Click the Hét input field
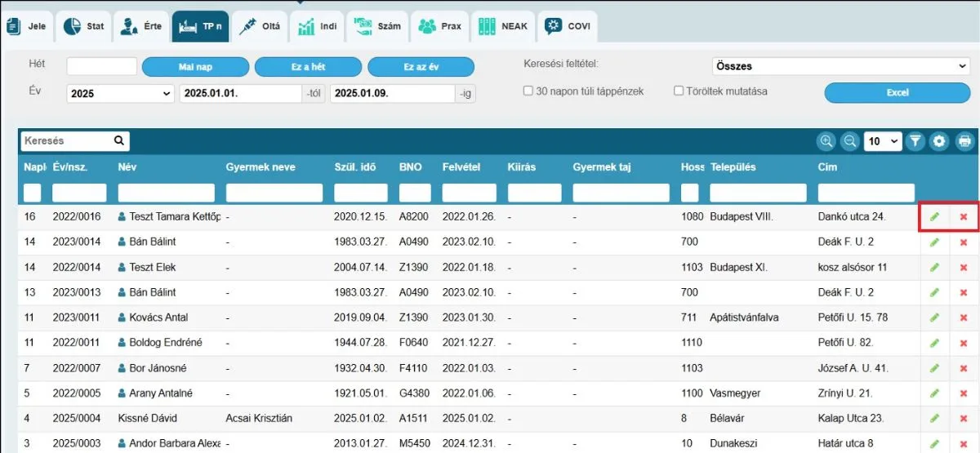The width and height of the screenshot is (980, 453). pyautogui.click(x=101, y=66)
